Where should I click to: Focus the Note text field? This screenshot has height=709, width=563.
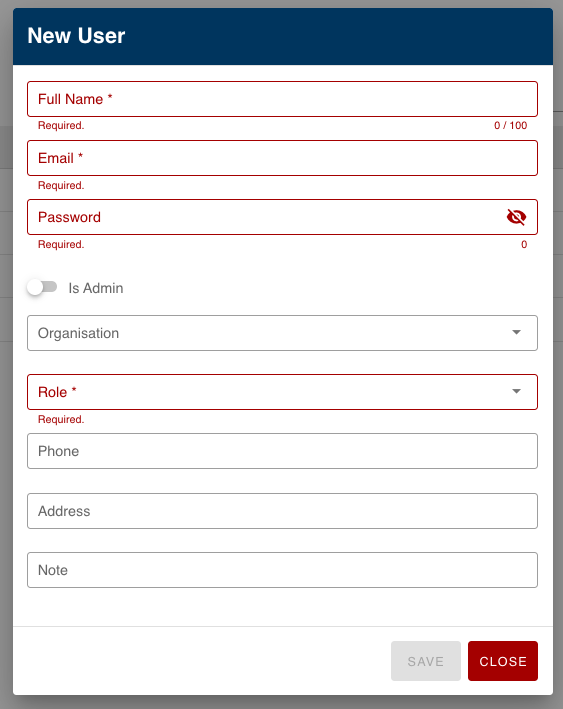pos(282,570)
